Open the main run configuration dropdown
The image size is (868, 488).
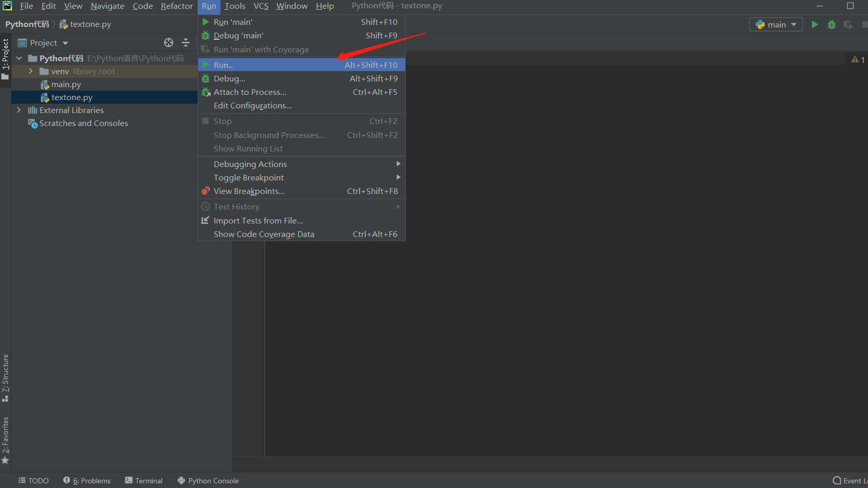click(776, 24)
